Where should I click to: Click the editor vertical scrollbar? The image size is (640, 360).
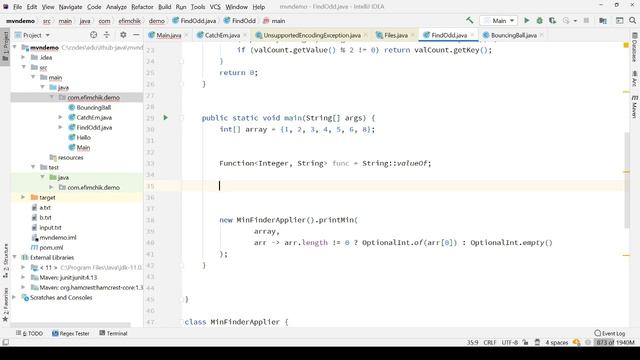pos(627,180)
